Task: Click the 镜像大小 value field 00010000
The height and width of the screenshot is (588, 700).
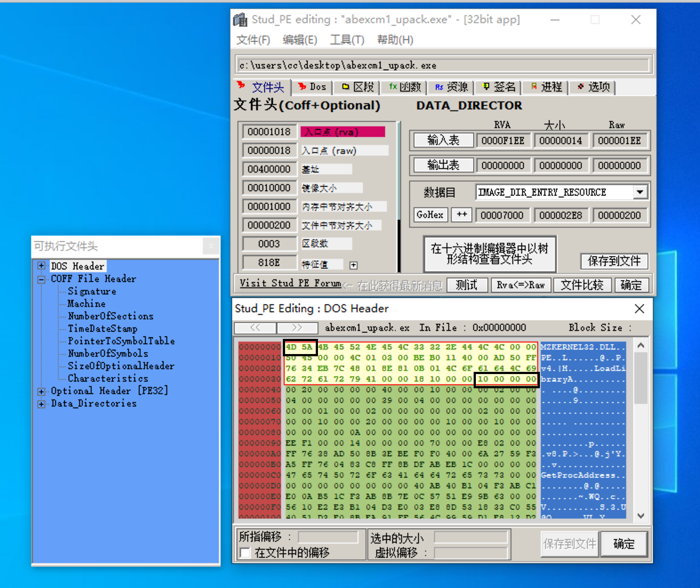Action: click(269, 188)
